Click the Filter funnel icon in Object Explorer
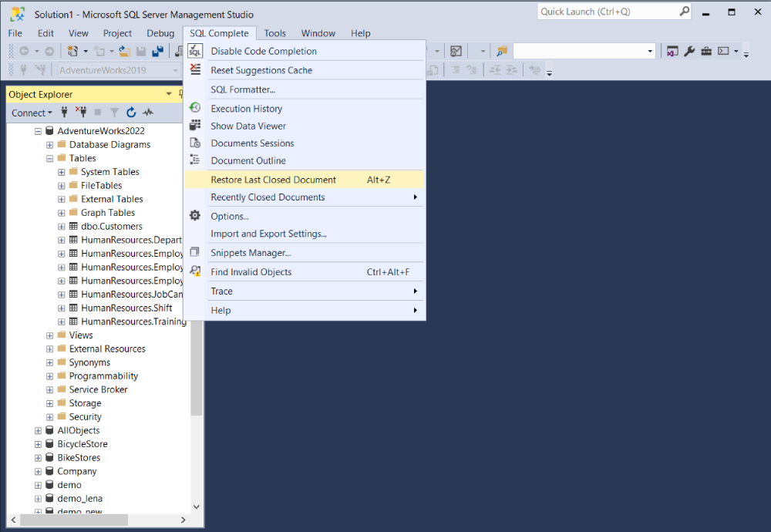771x532 pixels. [x=114, y=113]
